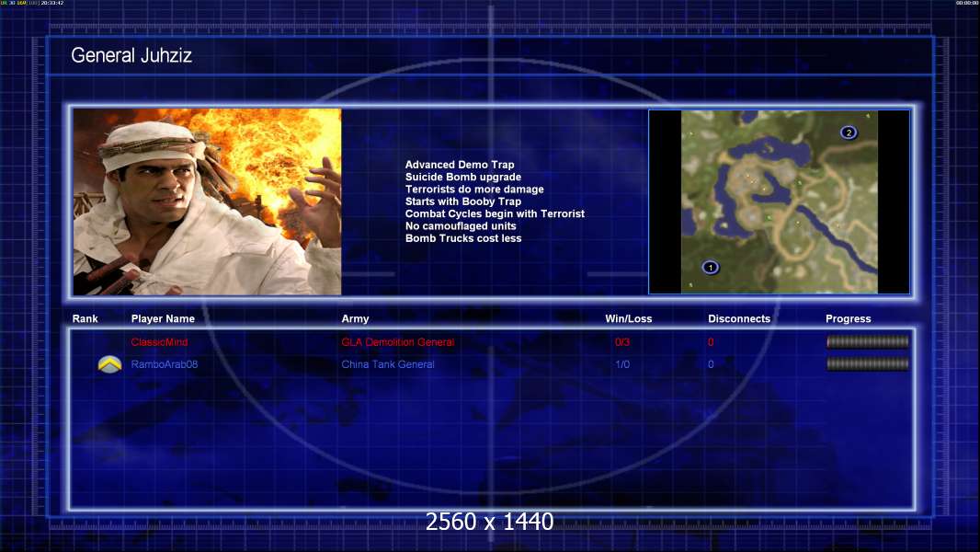Click Combat Cycles begin with Terrorist line

[x=495, y=213]
